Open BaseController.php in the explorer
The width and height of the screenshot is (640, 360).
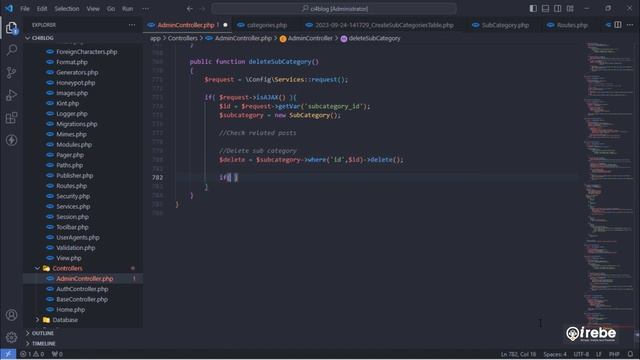coord(82,299)
